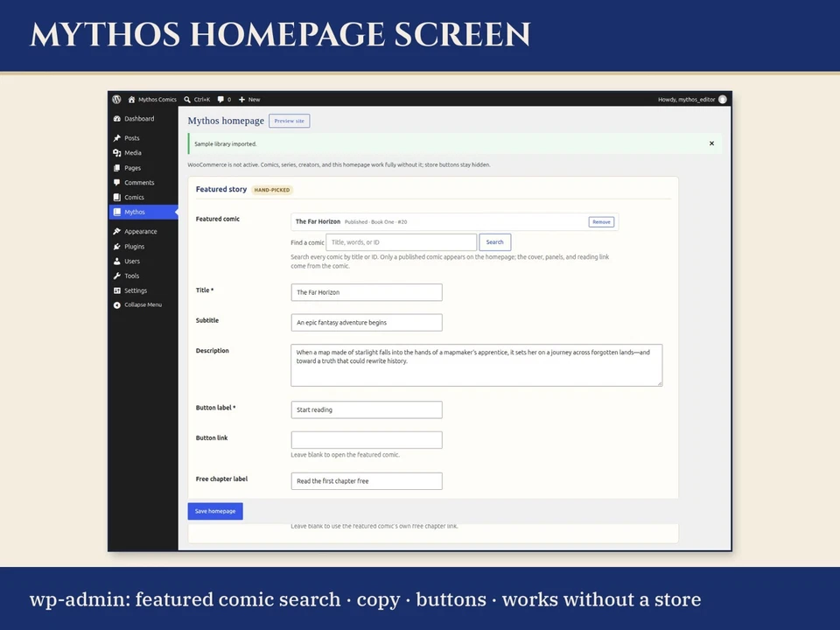Click the Preview site button

point(290,121)
